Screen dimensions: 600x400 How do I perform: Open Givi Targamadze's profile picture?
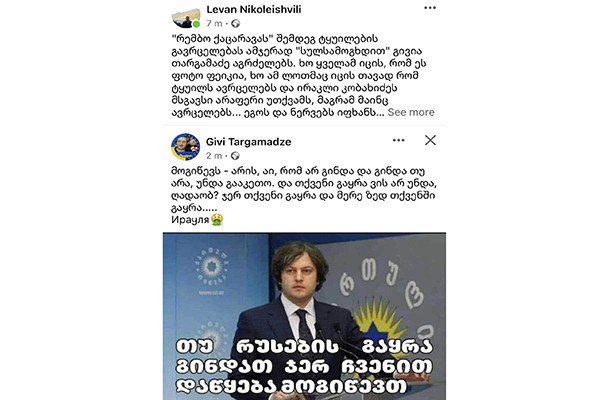click(185, 147)
